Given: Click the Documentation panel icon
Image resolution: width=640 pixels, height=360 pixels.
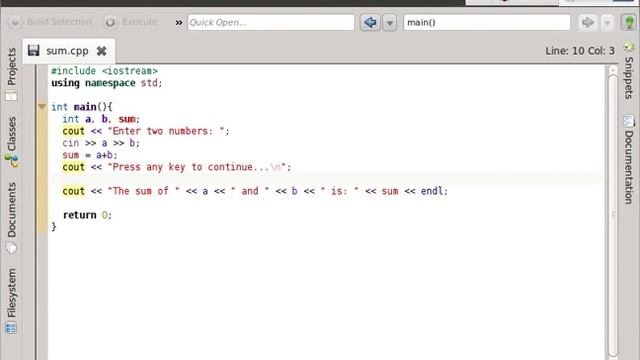Looking at the screenshot, I should [x=629, y=121].
